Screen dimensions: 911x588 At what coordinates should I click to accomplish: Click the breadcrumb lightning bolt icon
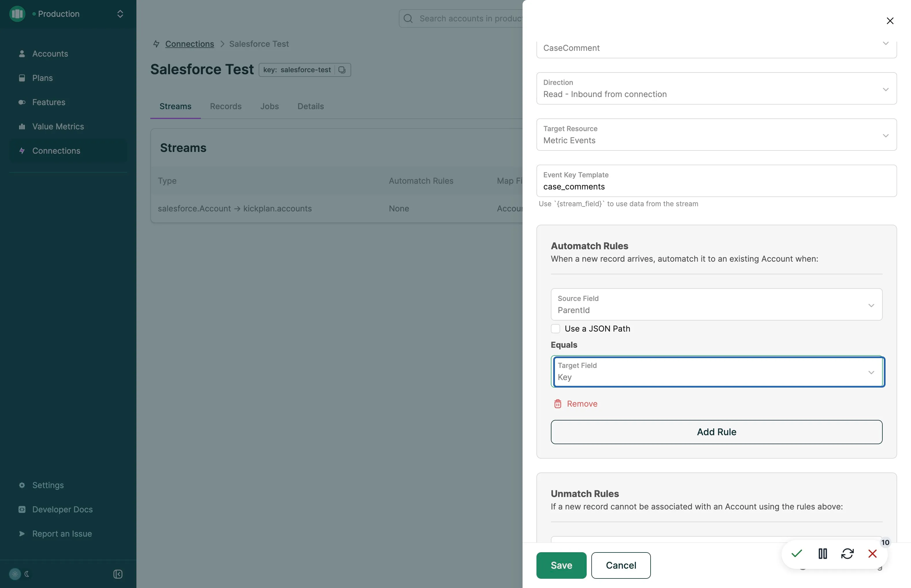coord(156,44)
